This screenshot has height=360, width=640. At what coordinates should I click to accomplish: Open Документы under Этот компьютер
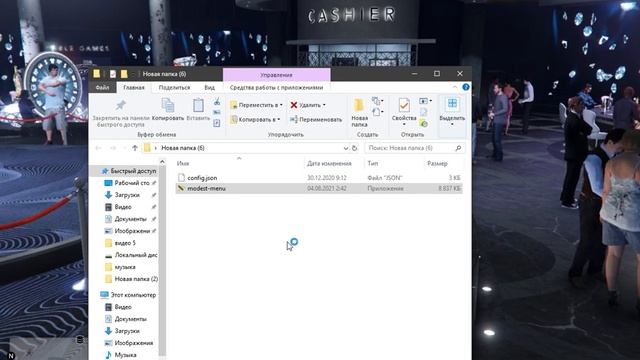[131, 319]
